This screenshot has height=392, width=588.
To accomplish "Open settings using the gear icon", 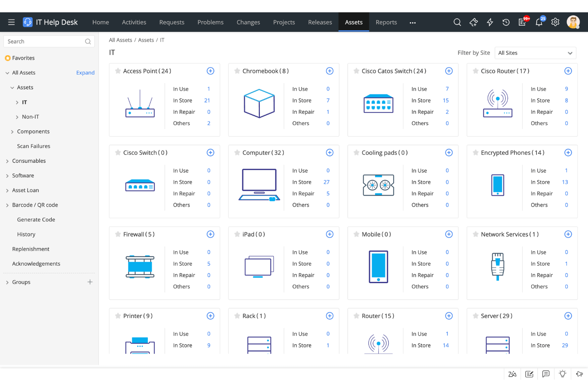I will 555,22.
